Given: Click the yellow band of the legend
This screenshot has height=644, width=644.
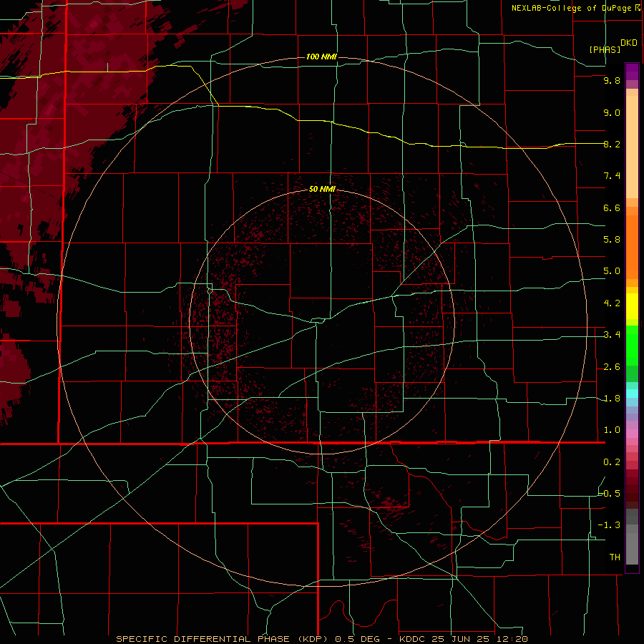Looking at the screenshot, I should click(632, 306).
